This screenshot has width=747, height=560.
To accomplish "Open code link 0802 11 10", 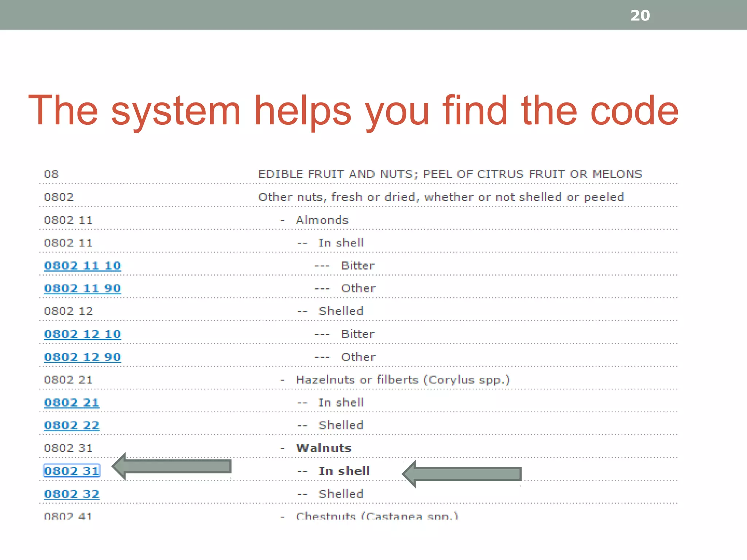I will [82, 265].
